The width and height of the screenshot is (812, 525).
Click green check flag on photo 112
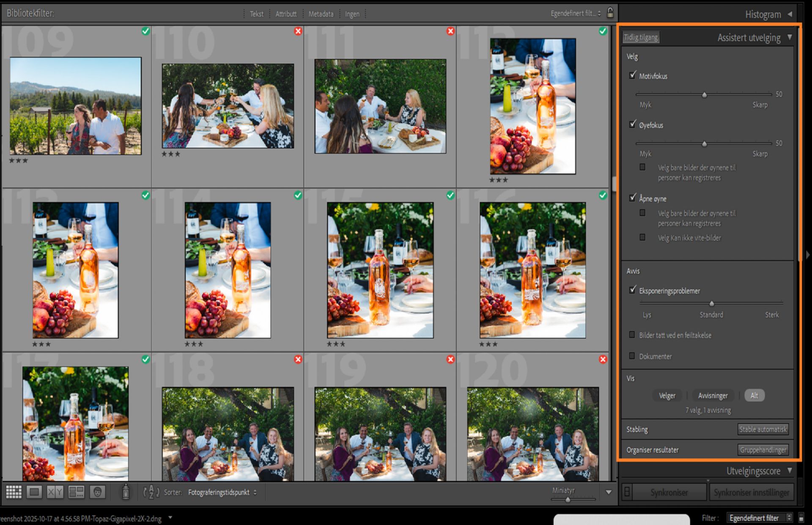tap(603, 31)
